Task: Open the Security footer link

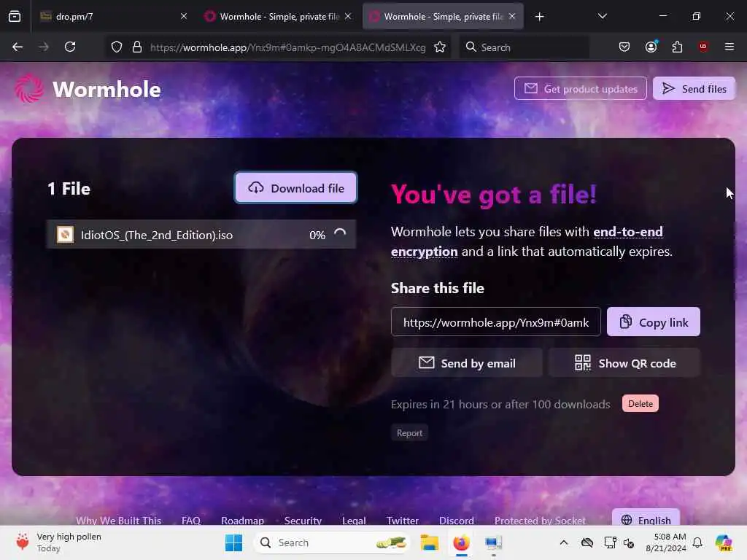Action: click(x=303, y=521)
